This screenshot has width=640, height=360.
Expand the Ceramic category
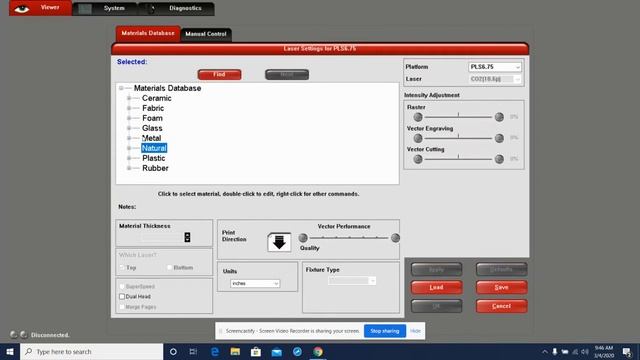pos(129,98)
